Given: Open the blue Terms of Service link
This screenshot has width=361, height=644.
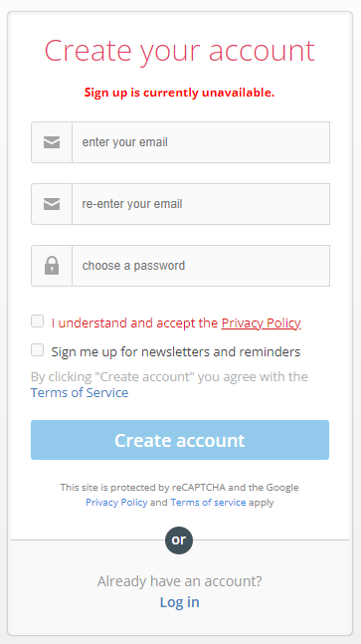Looking at the screenshot, I should coord(80,392).
